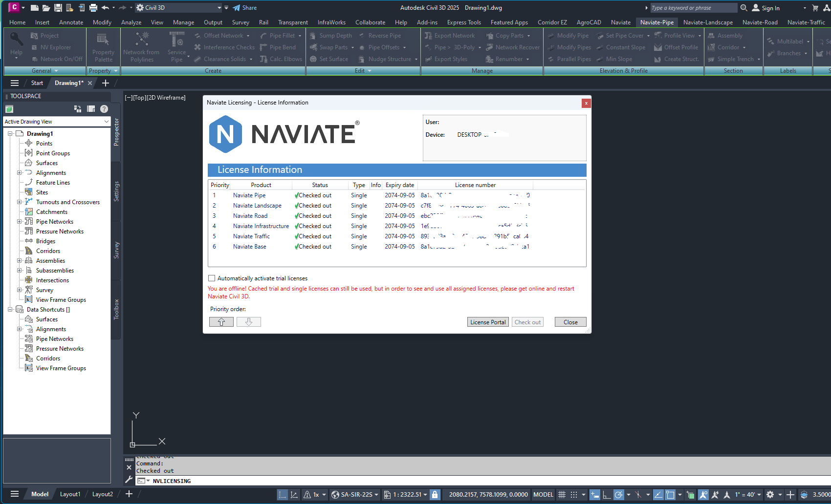Collapse the Data Shortcuts node

point(10,310)
